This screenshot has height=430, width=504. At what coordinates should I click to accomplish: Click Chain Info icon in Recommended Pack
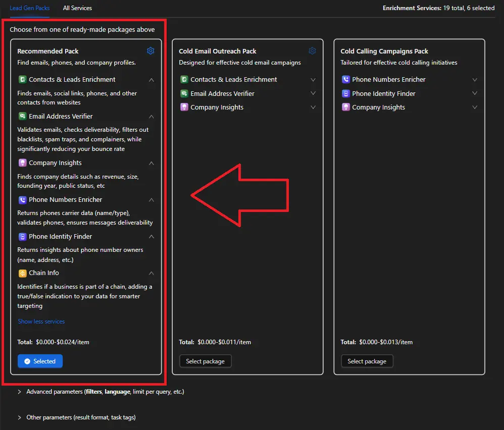coord(22,273)
